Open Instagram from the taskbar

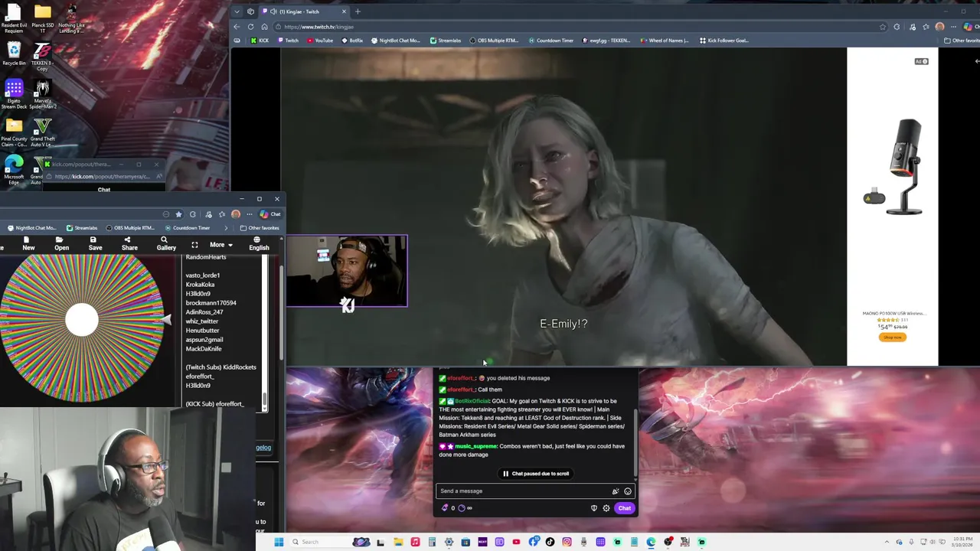click(x=567, y=542)
